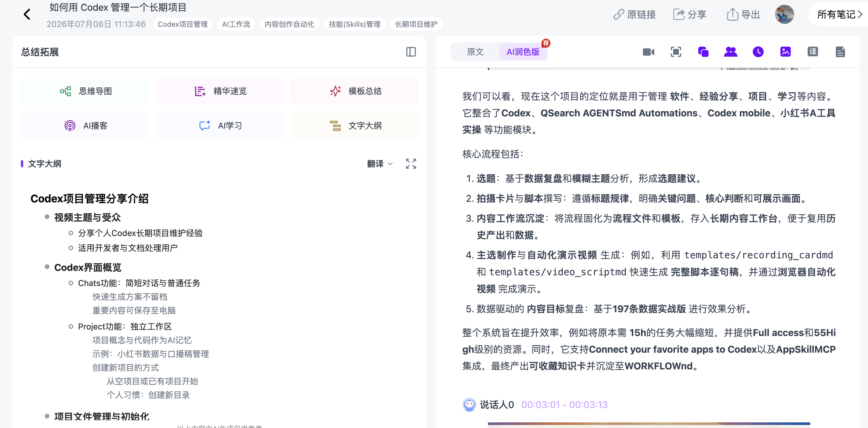Viewport: 868px width, 428px height.
Task: Open AI学习 learning
Action: 219,126
